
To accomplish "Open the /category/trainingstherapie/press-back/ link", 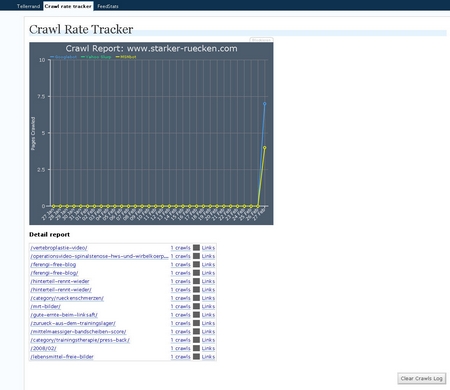I will pos(80,340).
